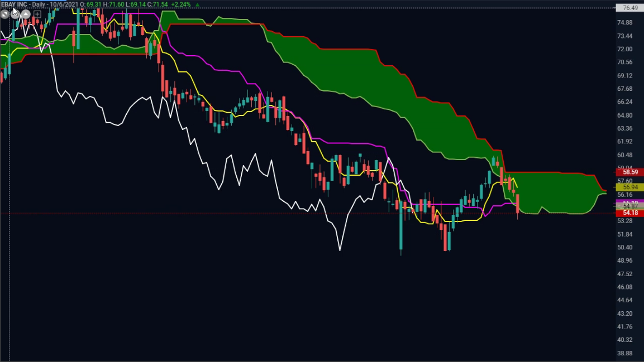Click the 38.88 price axis label
The image size is (644, 362).
tap(624, 354)
